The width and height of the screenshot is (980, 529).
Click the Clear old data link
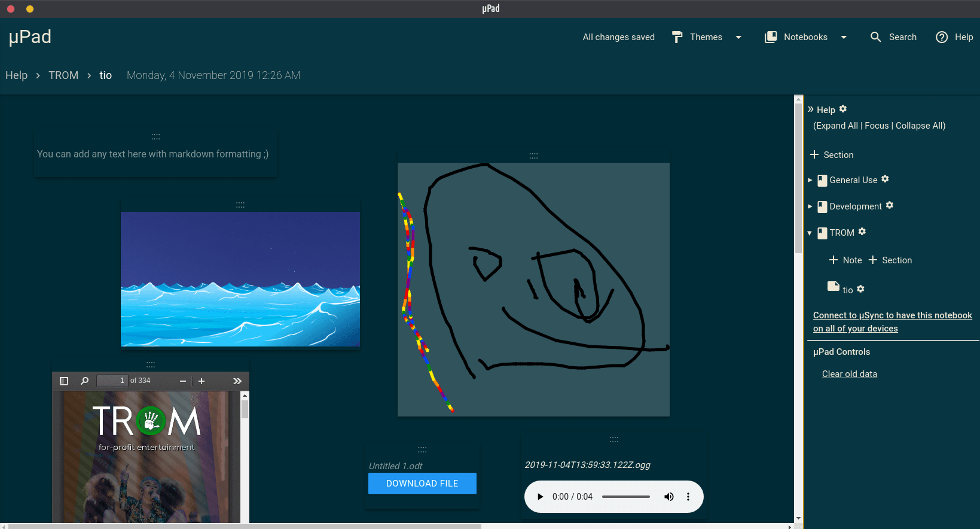pos(849,374)
